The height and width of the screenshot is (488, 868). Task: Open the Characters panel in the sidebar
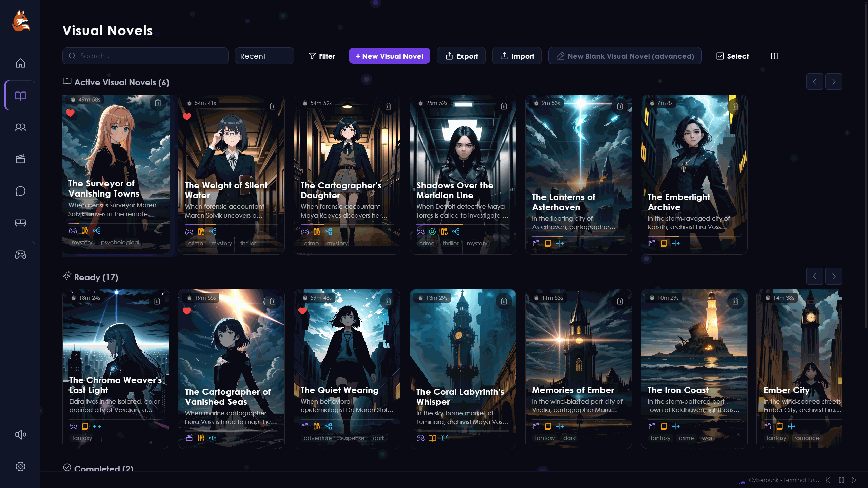coord(20,127)
